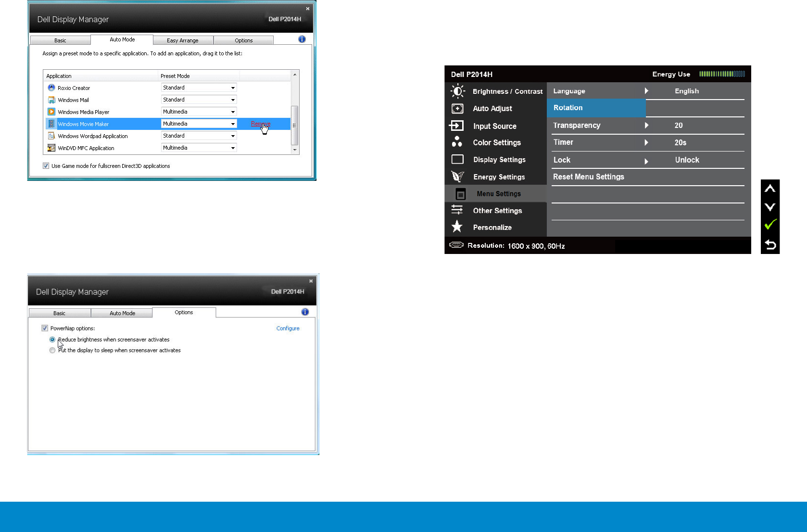Select the Options tab in lower window
This screenshot has height=532, width=807.
pos(184,312)
